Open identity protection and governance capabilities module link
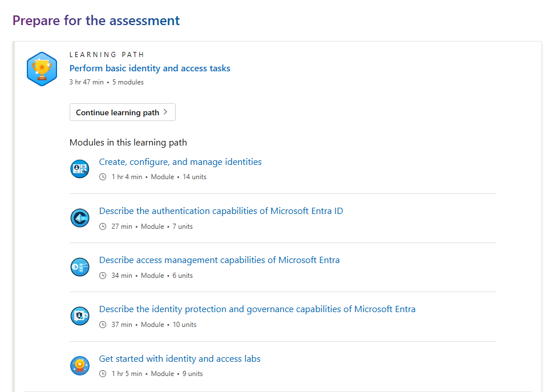The width and height of the screenshot is (555, 392). pyautogui.click(x=257, y=309)
